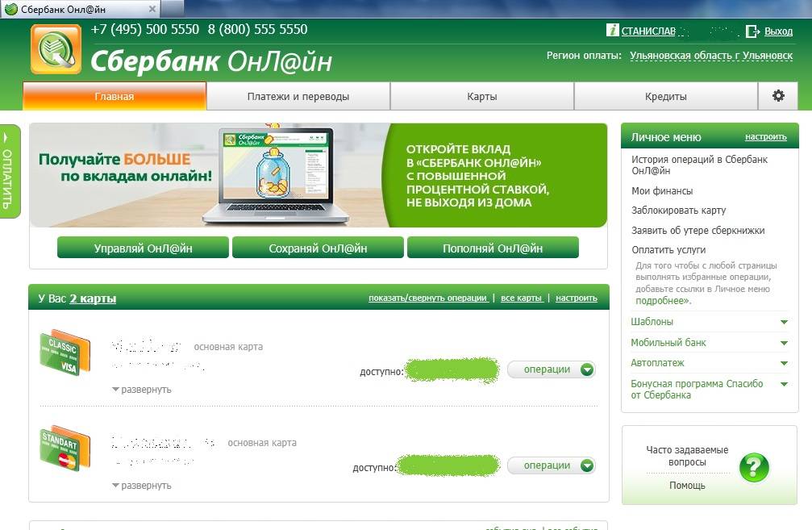
Task: Click the подробнее link in Личное меню
Action: (x=663, y=300)
